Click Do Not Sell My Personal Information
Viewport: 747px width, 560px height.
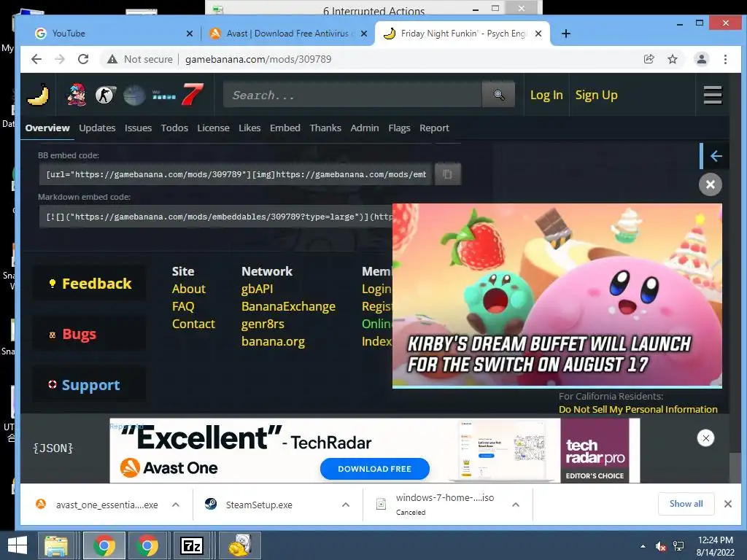(x=638, y=410)
